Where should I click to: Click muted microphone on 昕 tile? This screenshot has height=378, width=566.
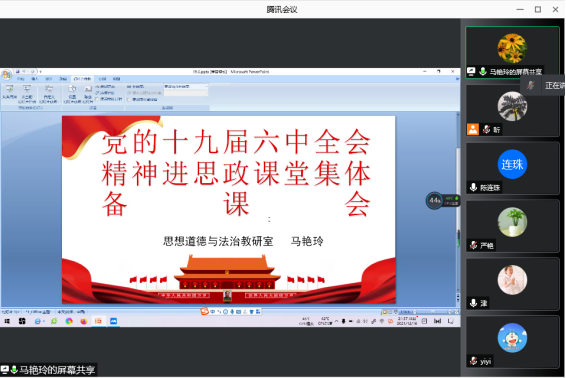(486, 129)
